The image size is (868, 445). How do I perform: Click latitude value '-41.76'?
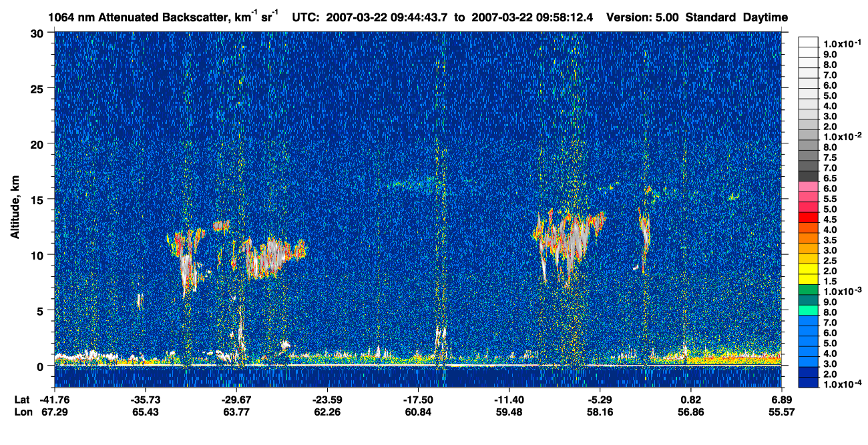click(x=53, y=400)
